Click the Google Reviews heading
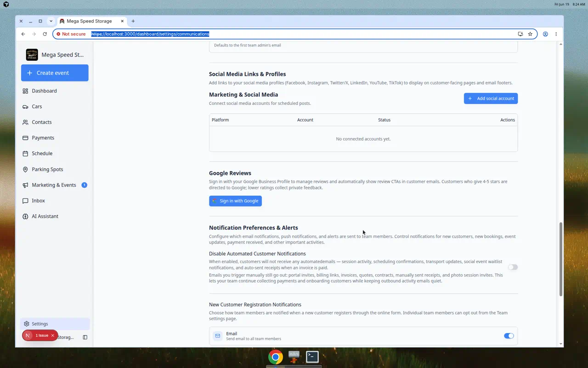 coord(230,173)
